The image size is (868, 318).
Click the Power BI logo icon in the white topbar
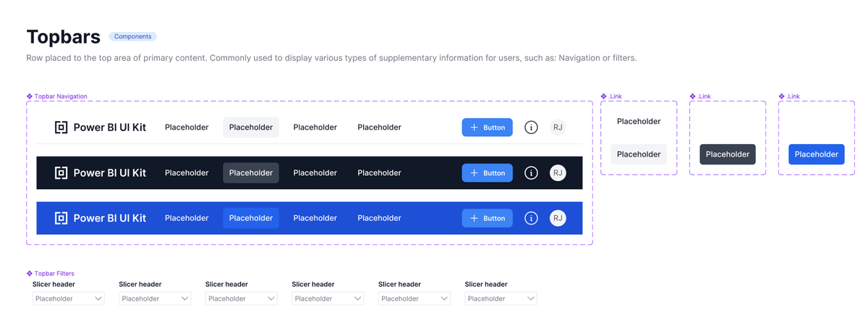pos(61,127)
